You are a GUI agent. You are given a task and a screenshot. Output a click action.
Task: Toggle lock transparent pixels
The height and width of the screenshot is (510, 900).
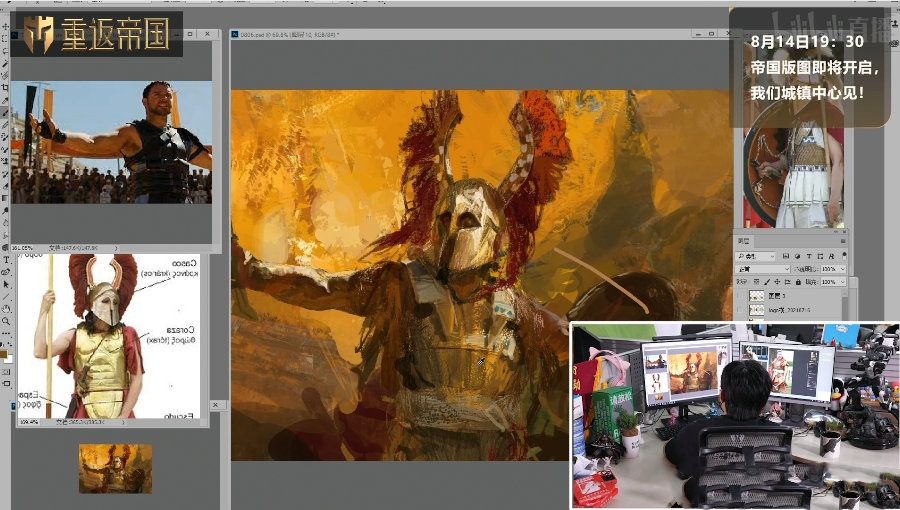(x=757, y=282)
